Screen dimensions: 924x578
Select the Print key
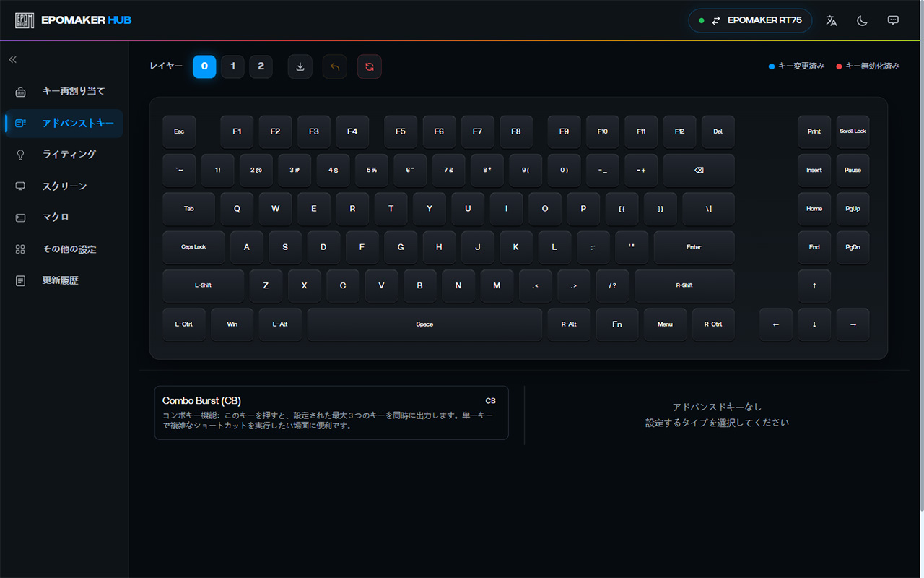(814, 131)
